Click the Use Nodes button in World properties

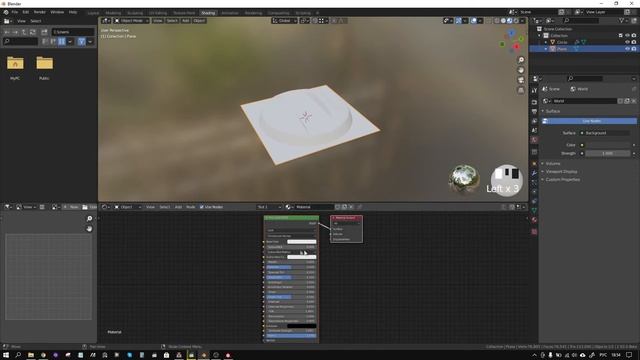[x=589, y=121]
